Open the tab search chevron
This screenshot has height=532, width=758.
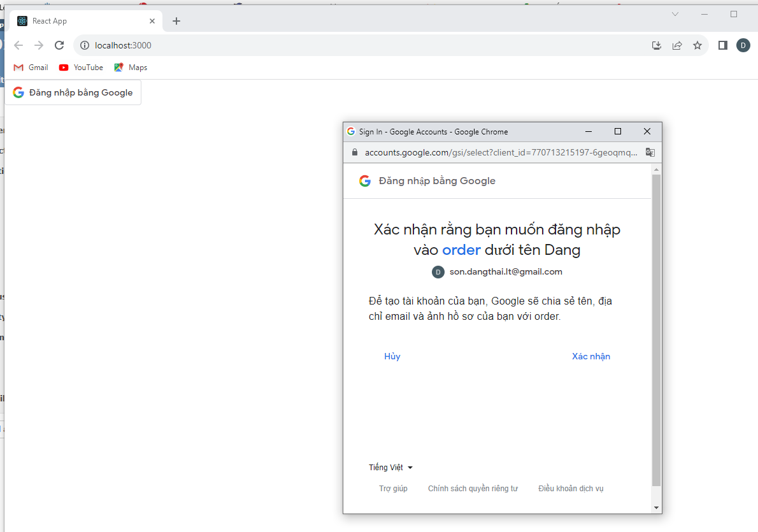pos(675,14)
